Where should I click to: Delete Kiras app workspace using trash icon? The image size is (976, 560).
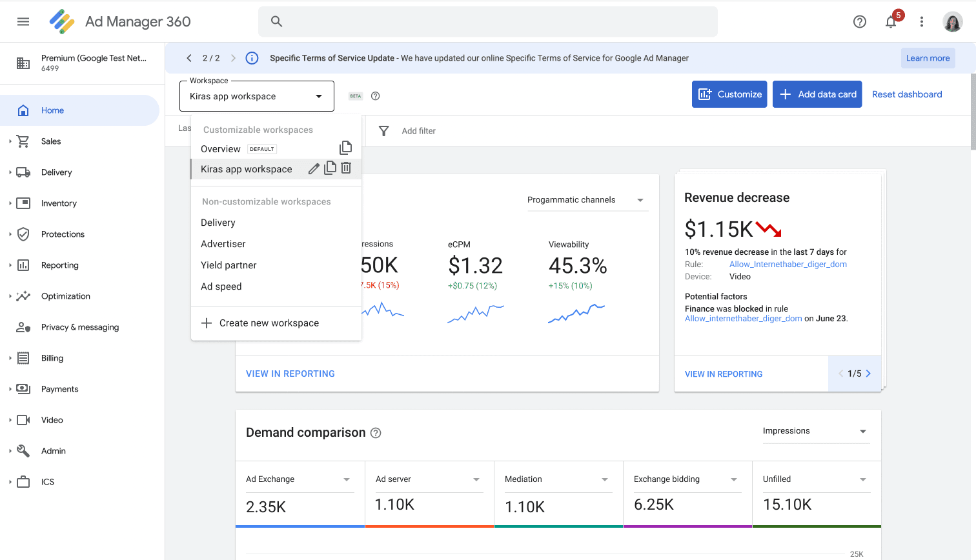click(x=346, y=168)
